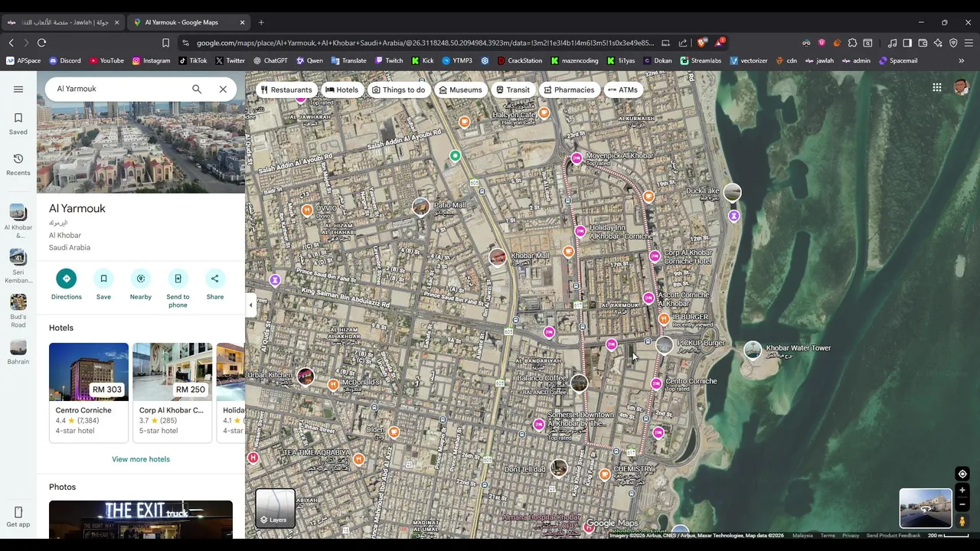Open Bahrain recent in the sidebar
The image size is (980, 551).
click(x=18, y=352)
